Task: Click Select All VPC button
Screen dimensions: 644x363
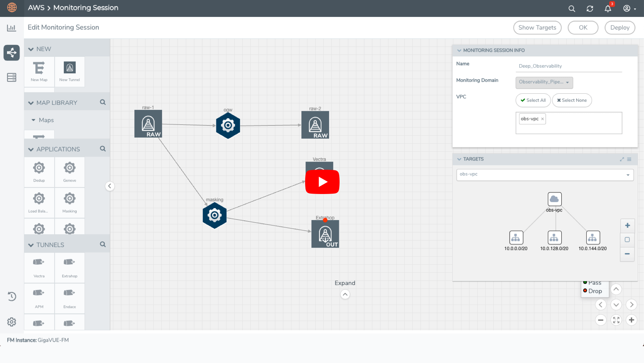Action: (533, 100)
